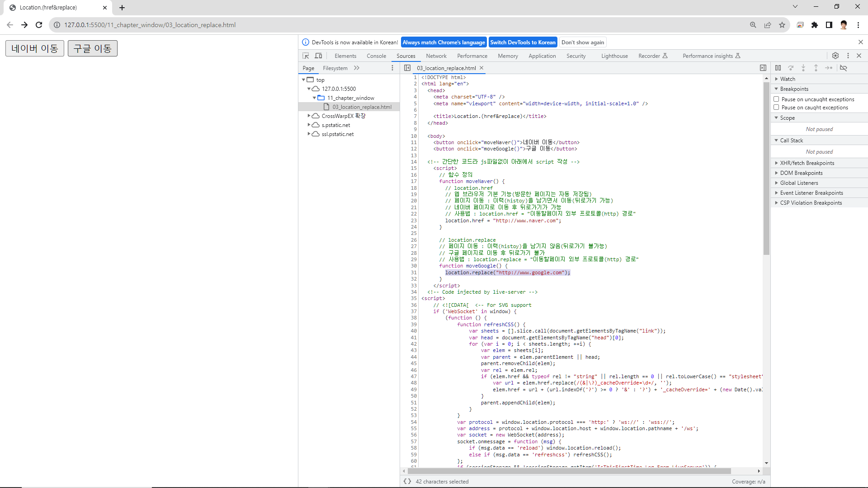Collapse the 11_chapter_window folder
Screen dimensions: 868x488
point(314,98)
